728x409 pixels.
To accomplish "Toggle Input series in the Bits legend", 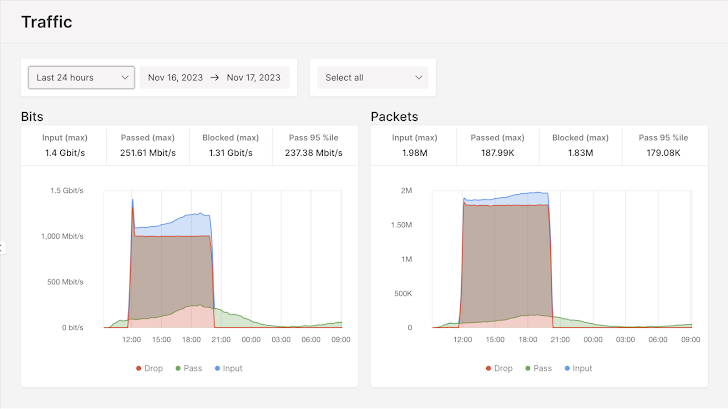I will tap(226, 368).
